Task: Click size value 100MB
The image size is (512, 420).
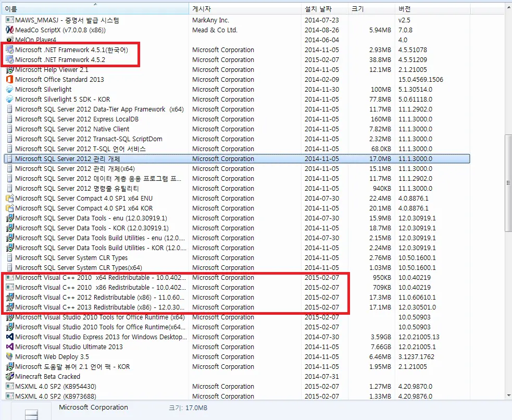Action: 381,90
